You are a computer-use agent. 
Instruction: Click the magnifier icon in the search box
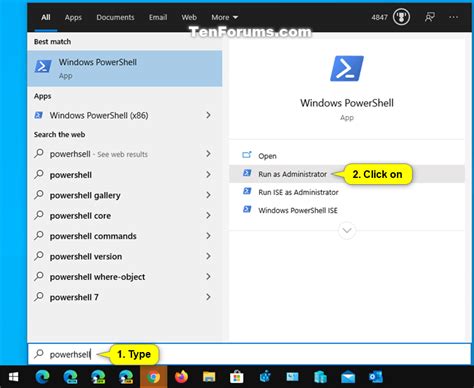point(39,354)
